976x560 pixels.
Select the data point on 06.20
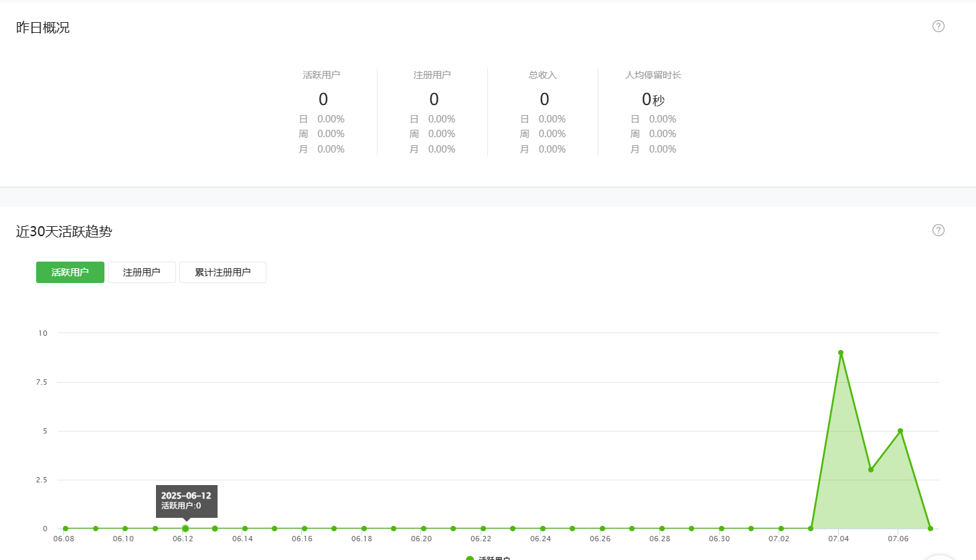(424, 529)
